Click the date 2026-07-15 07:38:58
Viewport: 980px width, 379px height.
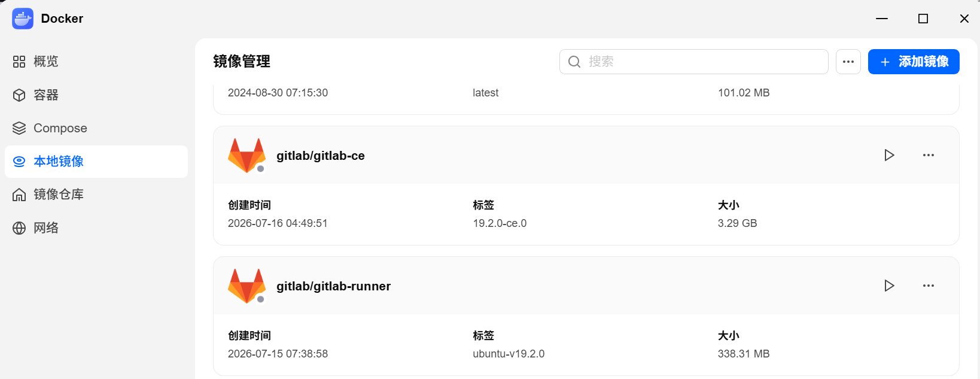pyautogui.click(x=278, y=354)
